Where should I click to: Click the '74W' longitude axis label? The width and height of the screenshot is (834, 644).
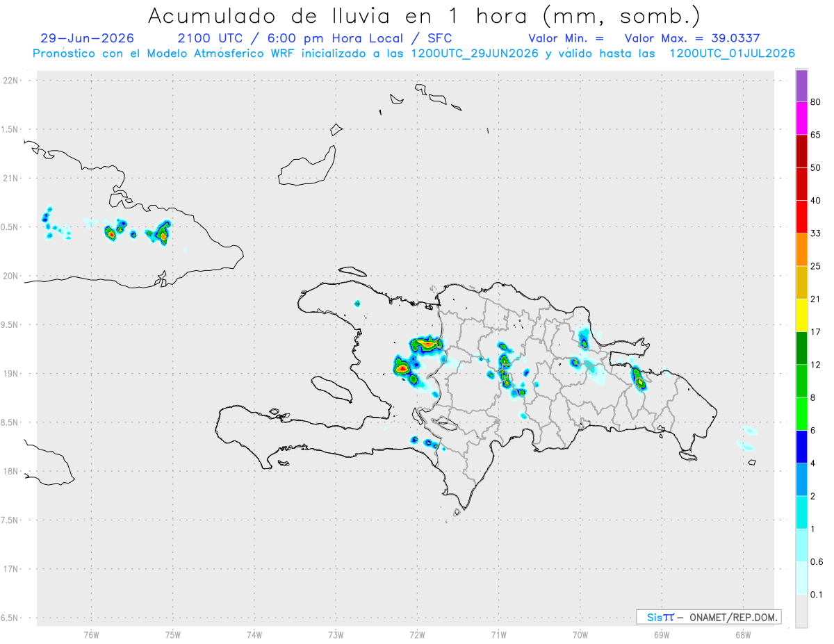click(254, 635)
